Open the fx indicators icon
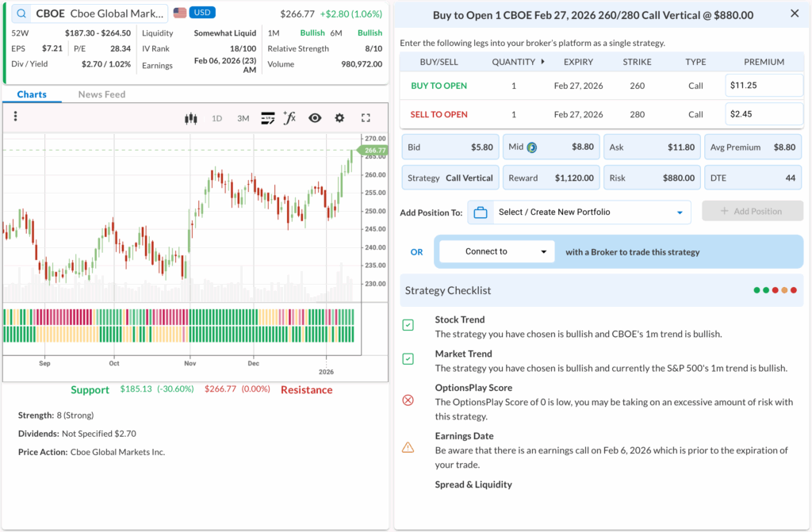Image resolution: width=812 pixels, height=532 pixels. tap(290, 118)
